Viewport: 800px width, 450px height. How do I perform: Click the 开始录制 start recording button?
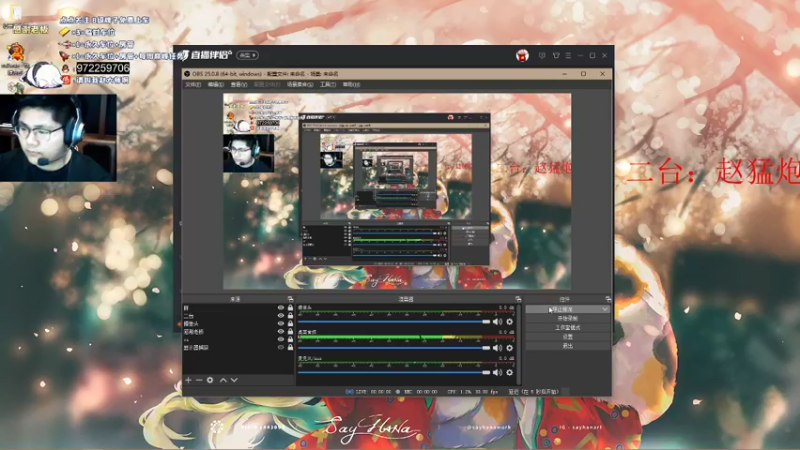pos(568,318)
